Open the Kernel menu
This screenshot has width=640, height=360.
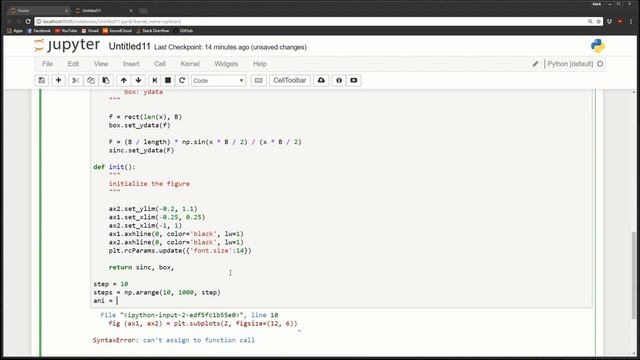tap(190, 64)
